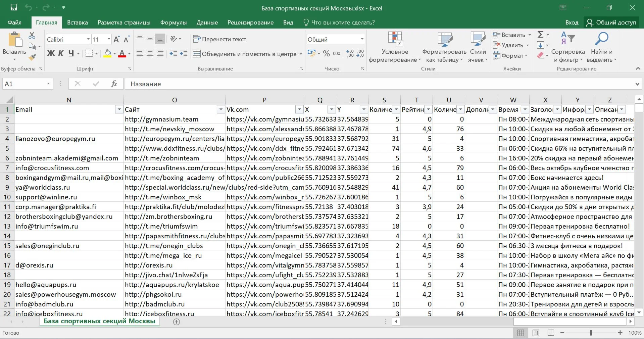Viewport: 644px width, 339px height.
Task: Center align the text horizontally
Action: (x=150, y=54)
